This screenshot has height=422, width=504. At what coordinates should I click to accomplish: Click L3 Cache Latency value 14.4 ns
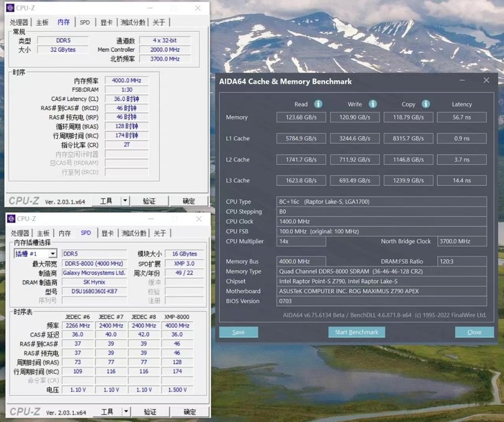pyautogui.click(x=462, y=180)
